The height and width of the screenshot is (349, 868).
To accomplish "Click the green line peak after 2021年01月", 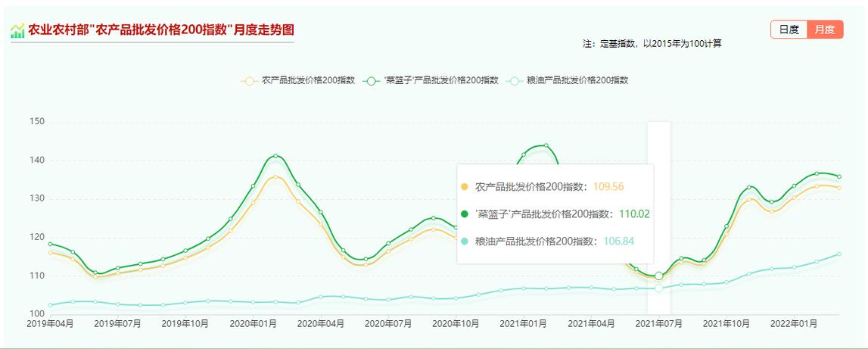I will coord(546,145).
